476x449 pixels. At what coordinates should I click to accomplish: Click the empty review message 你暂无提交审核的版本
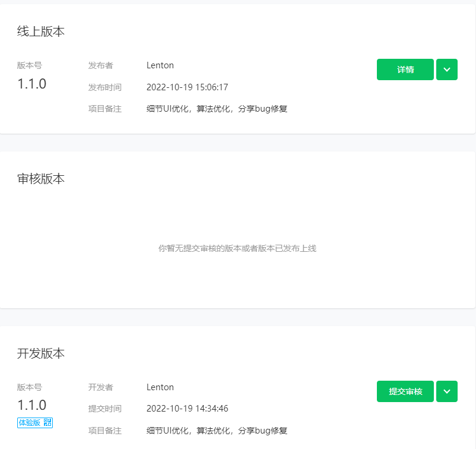pyautogui.click(x=237, y=248)
